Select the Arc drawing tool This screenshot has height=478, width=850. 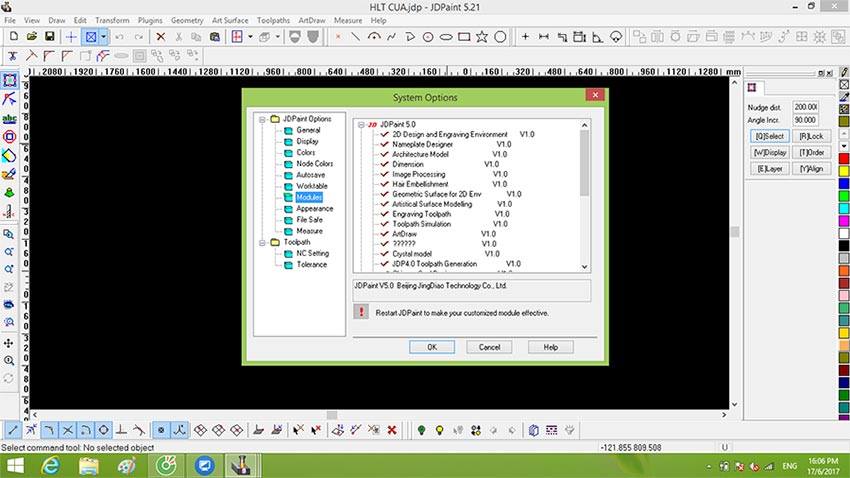pyautogui.click(x=374, y=37)
